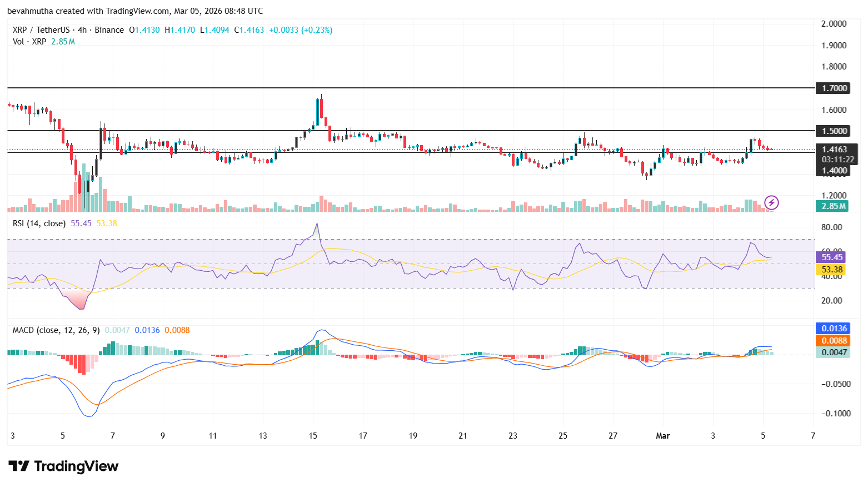Screen dimensions: 868x487
Task: Click the 2.85M green volume value tag
Action: [833, 206]
